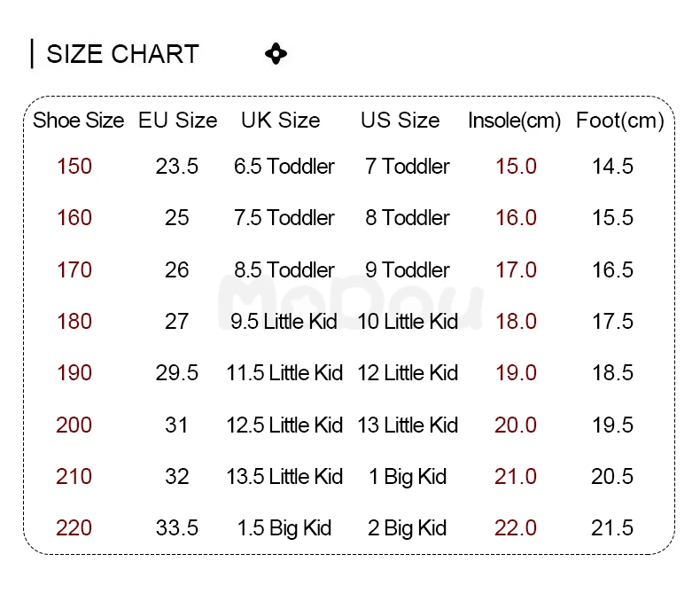Click the 13.5 Little Kid UK cell
This screenshot has height=593, width=700.
point(284,477)
